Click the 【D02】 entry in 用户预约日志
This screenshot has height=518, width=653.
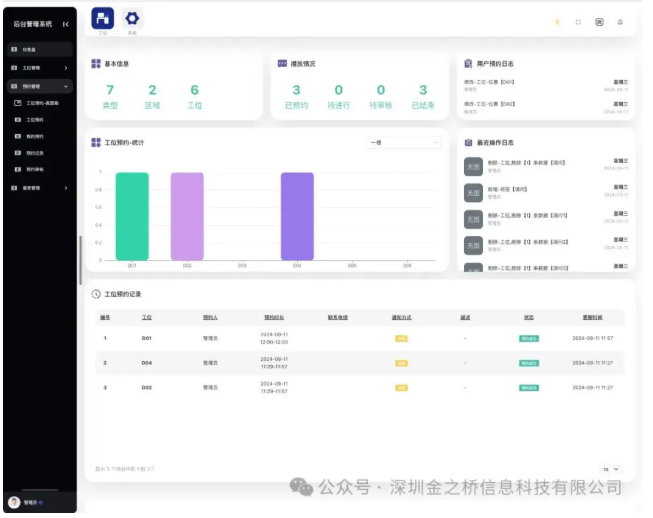tap(489, 104)
